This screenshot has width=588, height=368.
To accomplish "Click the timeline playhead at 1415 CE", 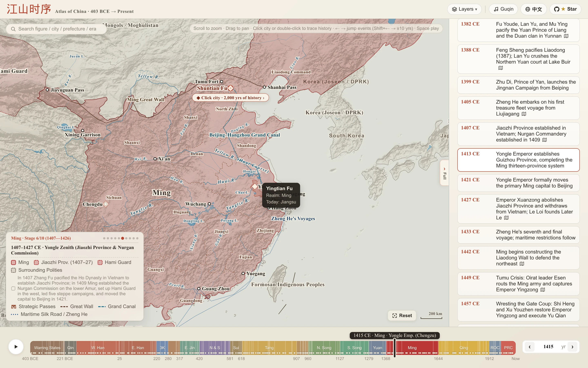I will (x=395, y=348).
